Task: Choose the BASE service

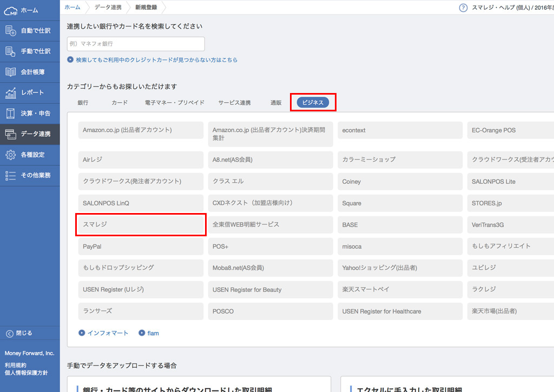Action: click(x=400, y=224)
